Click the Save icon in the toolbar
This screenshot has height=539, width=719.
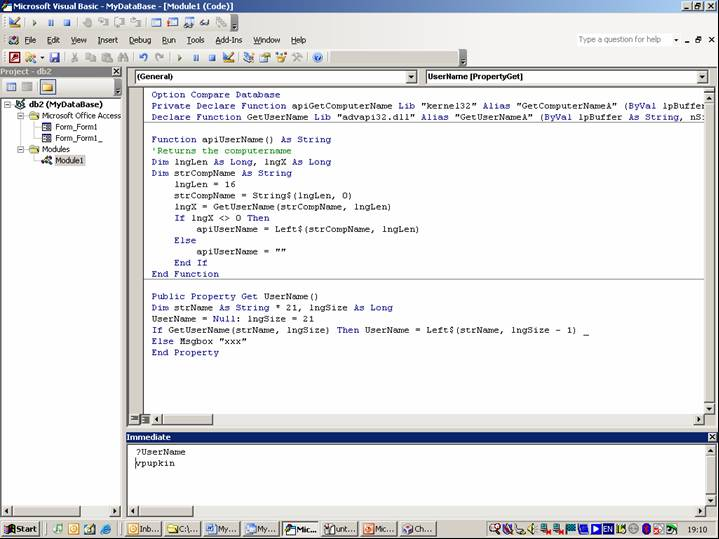(54, 58)
